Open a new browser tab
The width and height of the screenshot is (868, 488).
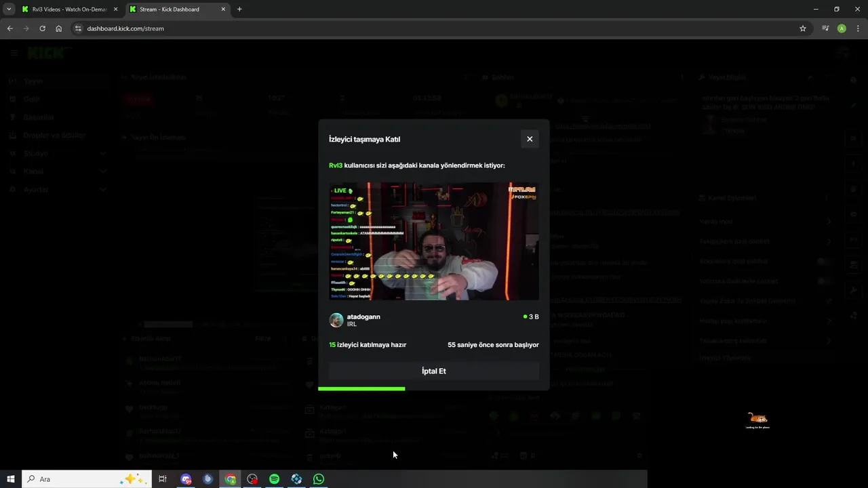[x=239, y=9]
